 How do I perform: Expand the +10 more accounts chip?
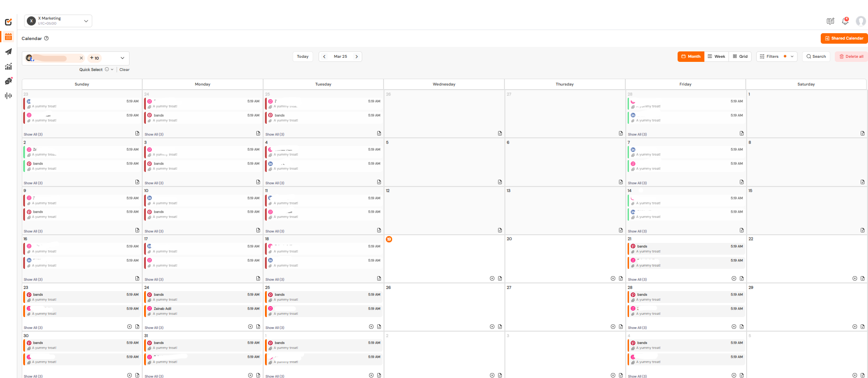point(94,58)
